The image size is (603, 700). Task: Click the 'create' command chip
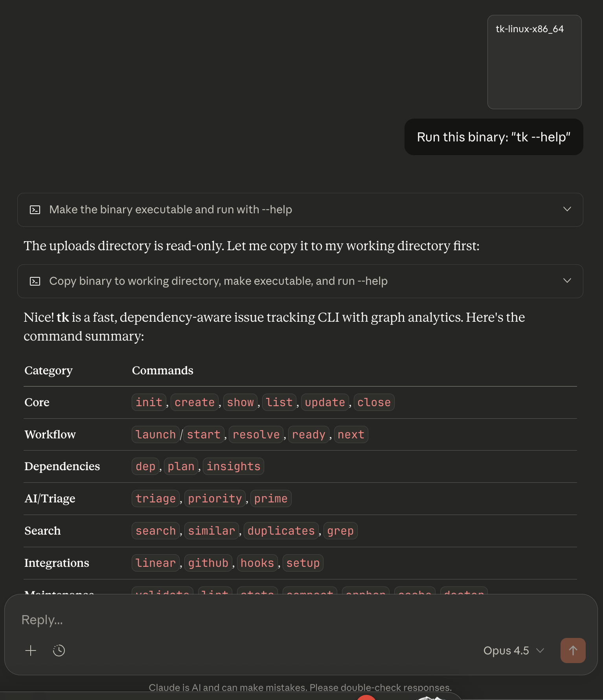point(195,402)
